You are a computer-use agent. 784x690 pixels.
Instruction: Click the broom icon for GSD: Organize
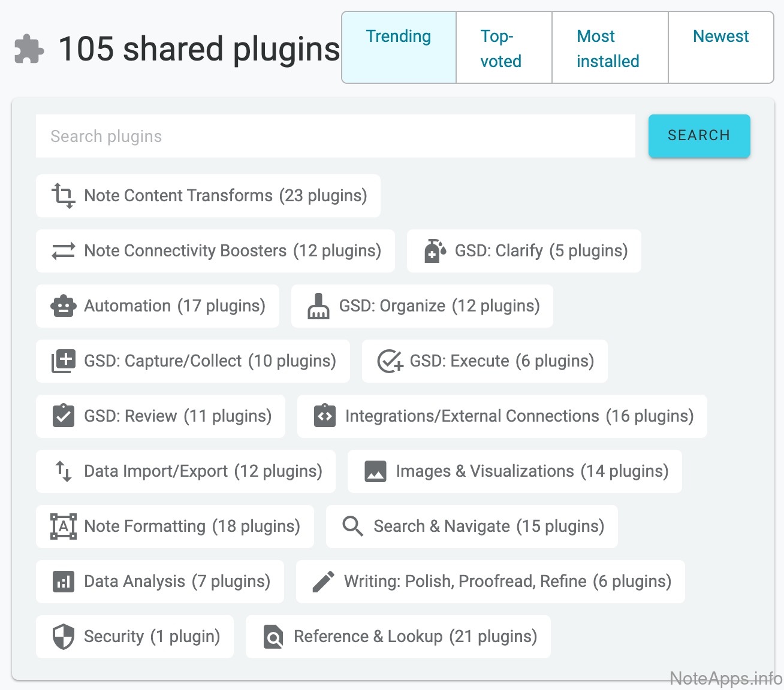[x=318, y=306]
